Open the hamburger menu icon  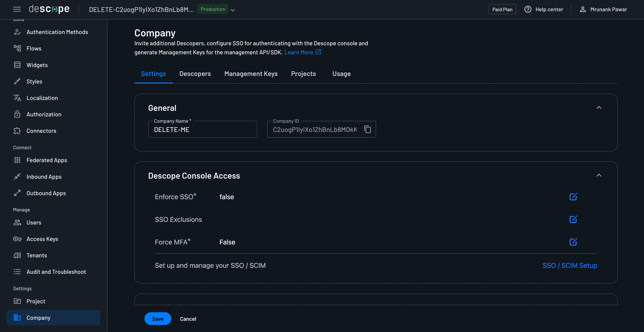17,10
